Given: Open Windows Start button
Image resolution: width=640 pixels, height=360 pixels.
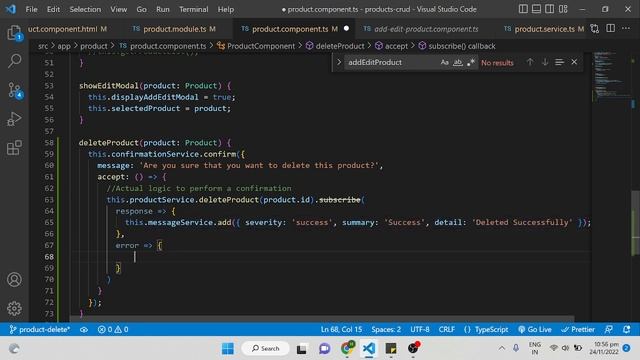Looking at the screenshot, I should (228, 349).
